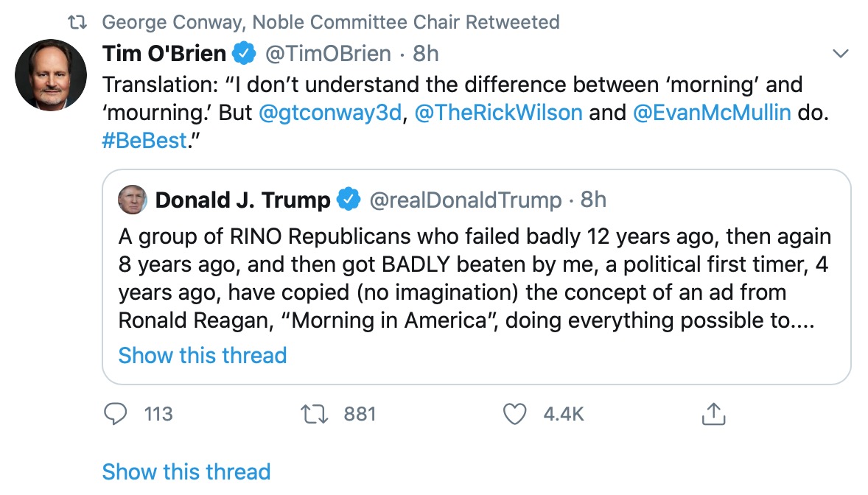Expand the tweet options chevron

(x=840, y=54)
